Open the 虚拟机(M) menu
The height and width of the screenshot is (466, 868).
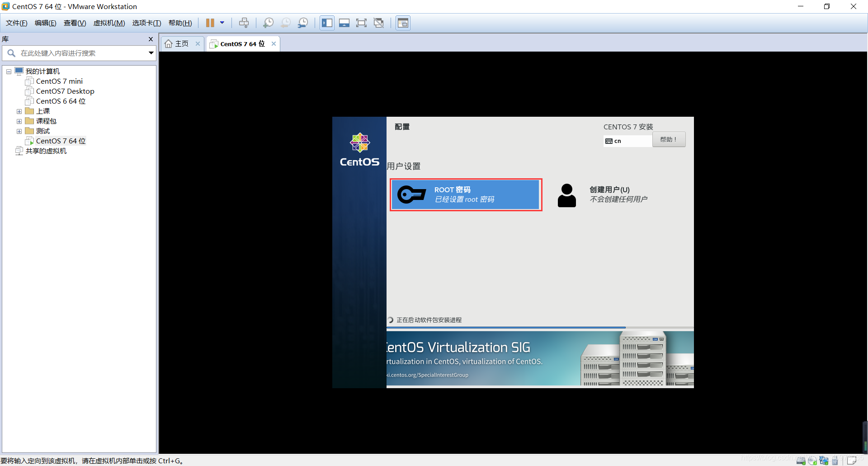pyautogui.click(x=109, y=23)
